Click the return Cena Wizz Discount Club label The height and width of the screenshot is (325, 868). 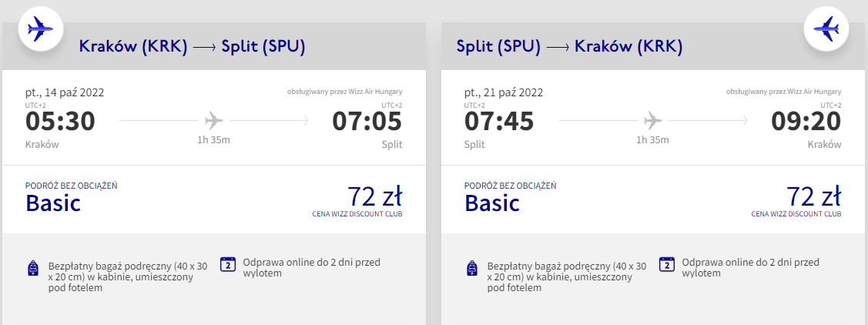[x=796, y=213]
